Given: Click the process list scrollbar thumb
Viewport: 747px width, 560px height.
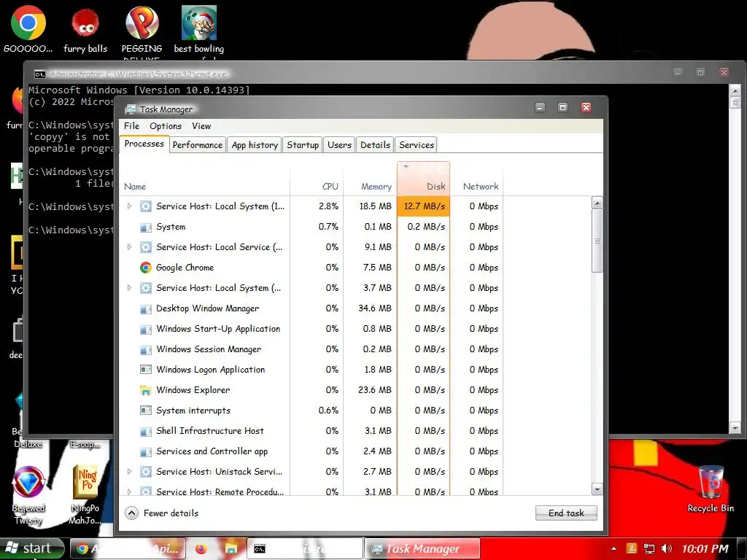Looking at the screenshot, I should point(597,241).
